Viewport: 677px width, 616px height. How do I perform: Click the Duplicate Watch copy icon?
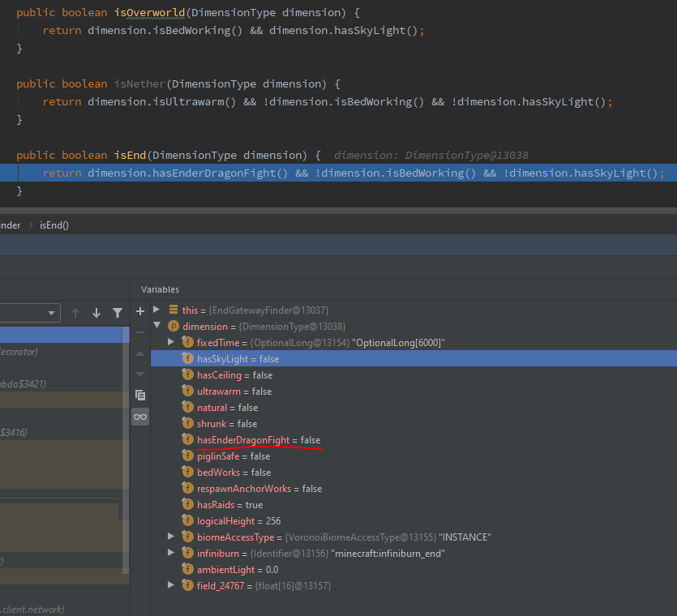139,395
